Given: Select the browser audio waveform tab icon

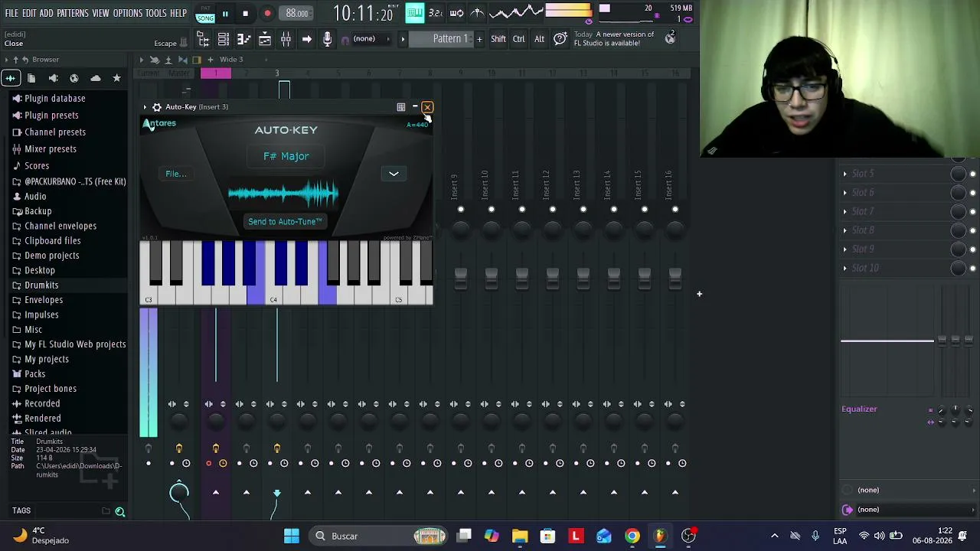Looking at the screenshot, I should (10, 78).
